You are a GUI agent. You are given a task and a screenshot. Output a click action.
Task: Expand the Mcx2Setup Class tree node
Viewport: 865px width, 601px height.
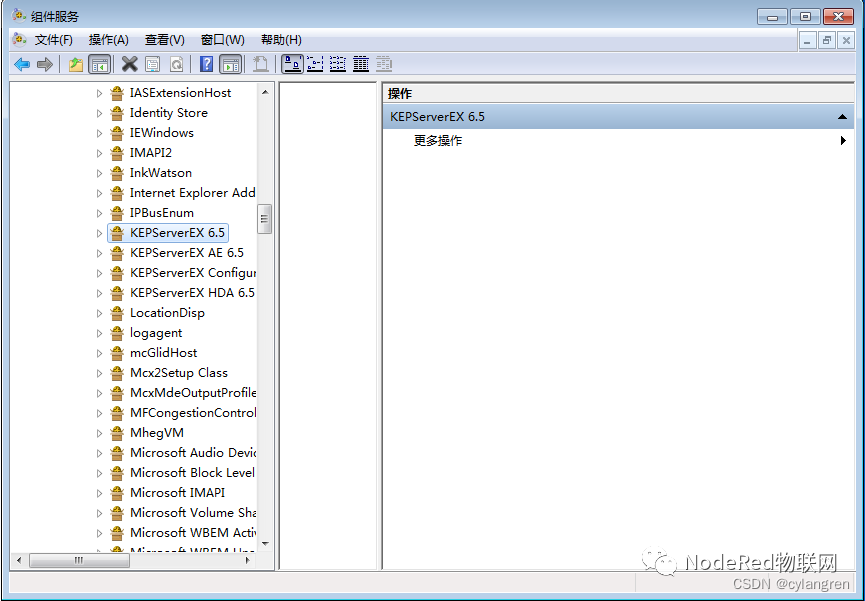(x=99, y=373)
